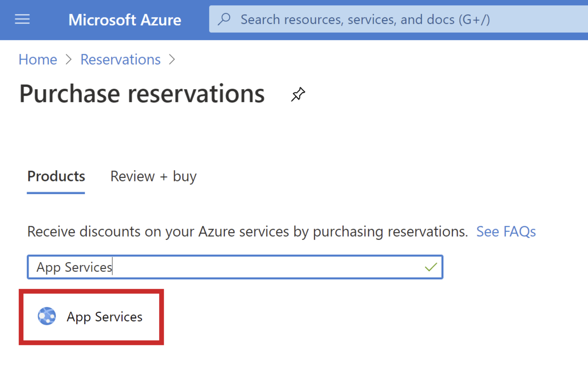588x368 pixels.
Task: Select the highlighted App Services product result
Action: (92, 316)
